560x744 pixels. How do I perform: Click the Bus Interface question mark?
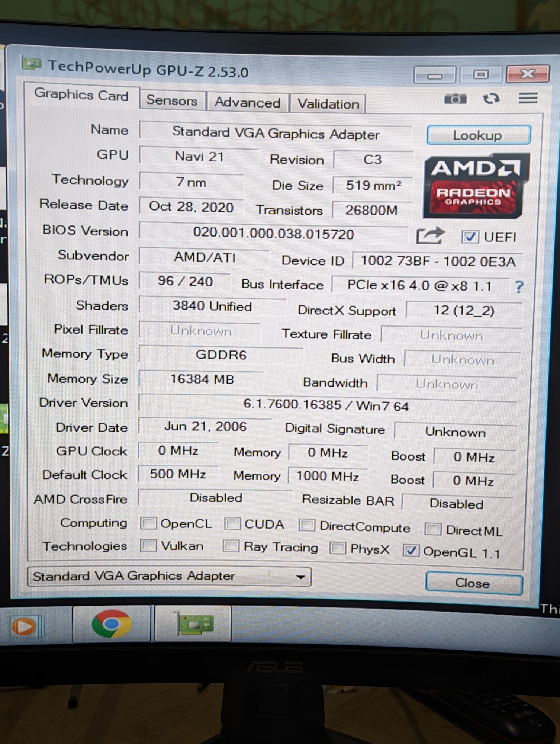[x=519, y=287]
